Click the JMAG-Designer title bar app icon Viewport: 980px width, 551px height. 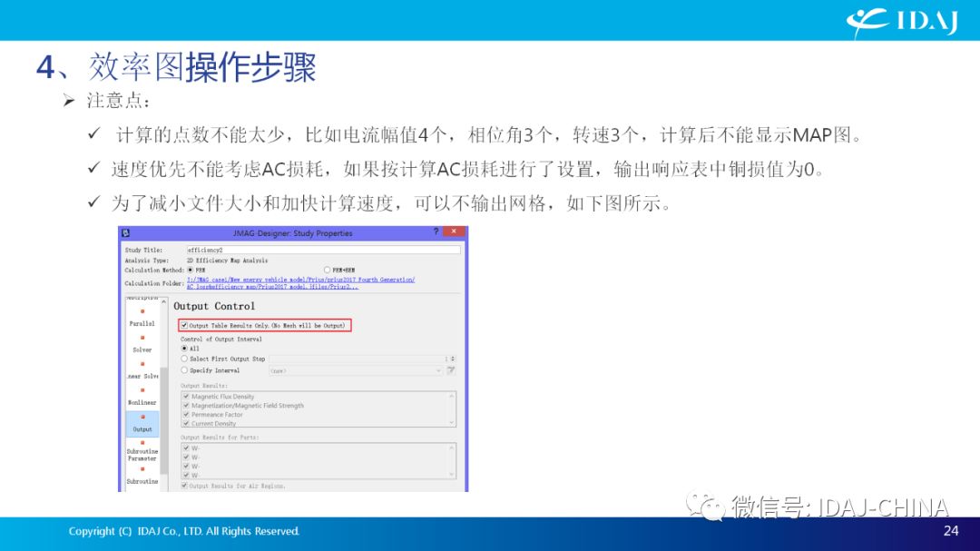[125, 232]
